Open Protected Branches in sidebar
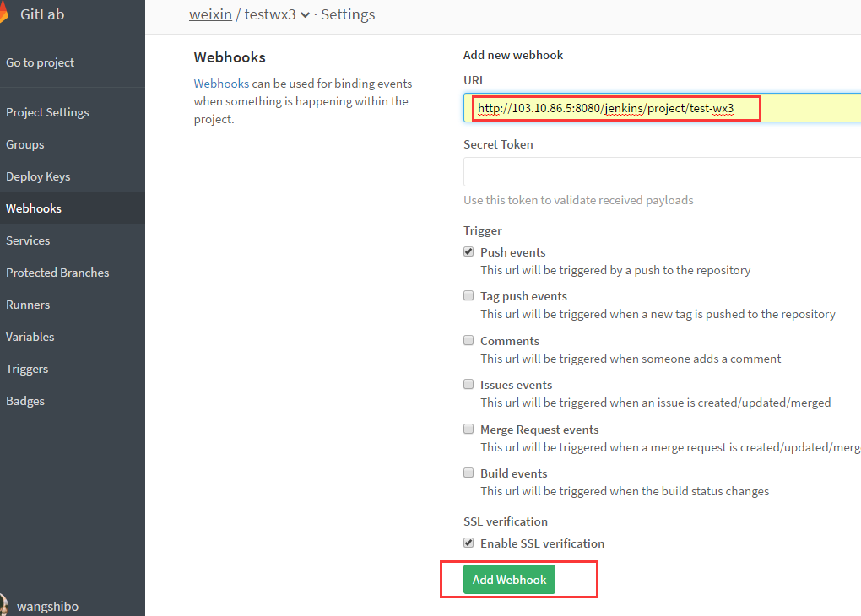 pyautogui.click(x=57, y=273)
